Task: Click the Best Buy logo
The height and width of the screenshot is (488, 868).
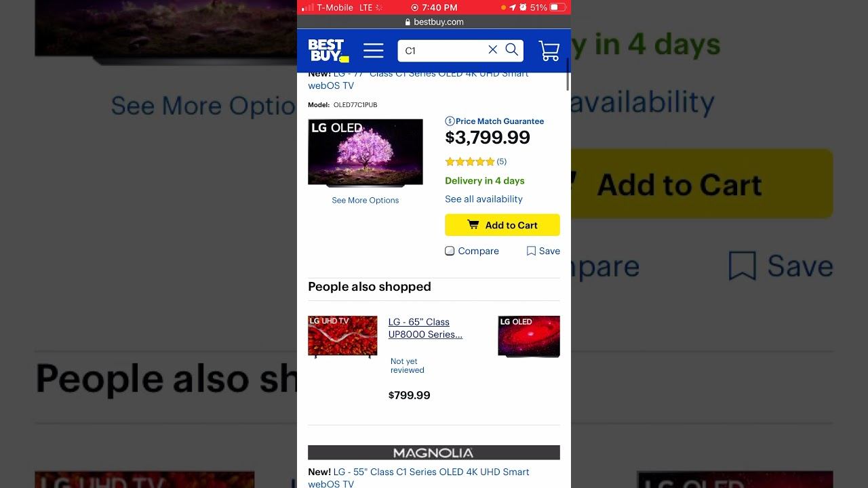Action: click(x=328, y=51)
